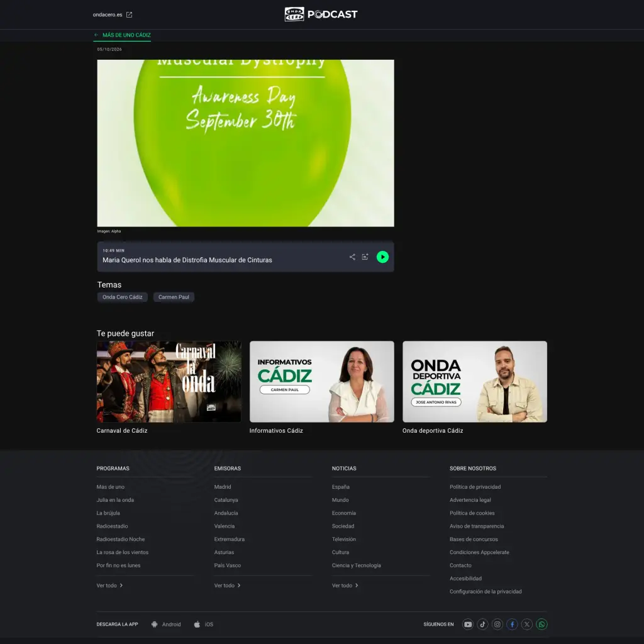Open the X social icon
This screenshot has height=644, width=644.
coord(527,625)
